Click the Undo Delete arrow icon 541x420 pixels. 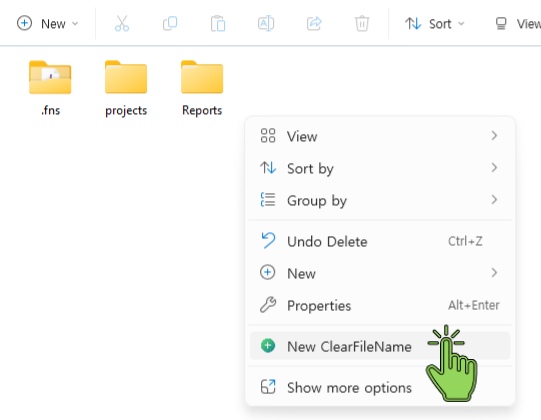coord(268,241)
